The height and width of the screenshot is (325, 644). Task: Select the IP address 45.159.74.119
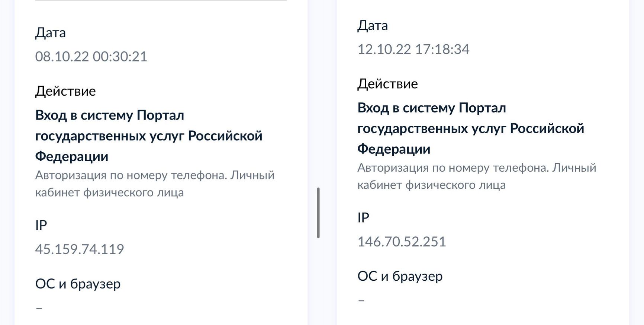click(x=80, y=249)
